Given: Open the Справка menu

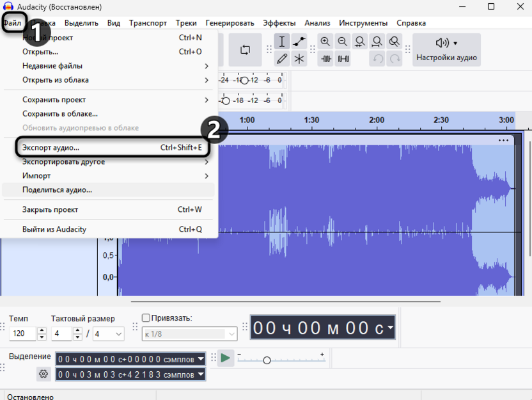Looking at the screenshot, I should click(411, 23).
